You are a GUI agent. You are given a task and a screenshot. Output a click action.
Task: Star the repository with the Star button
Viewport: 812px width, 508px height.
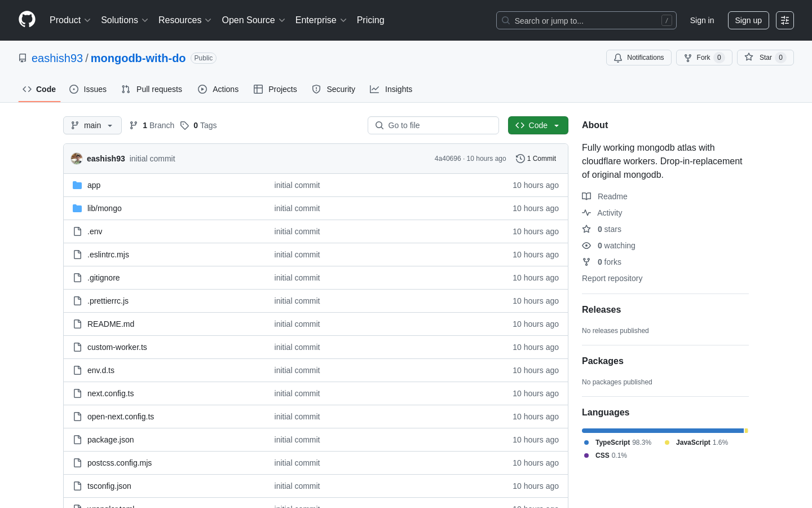(765, 58)
